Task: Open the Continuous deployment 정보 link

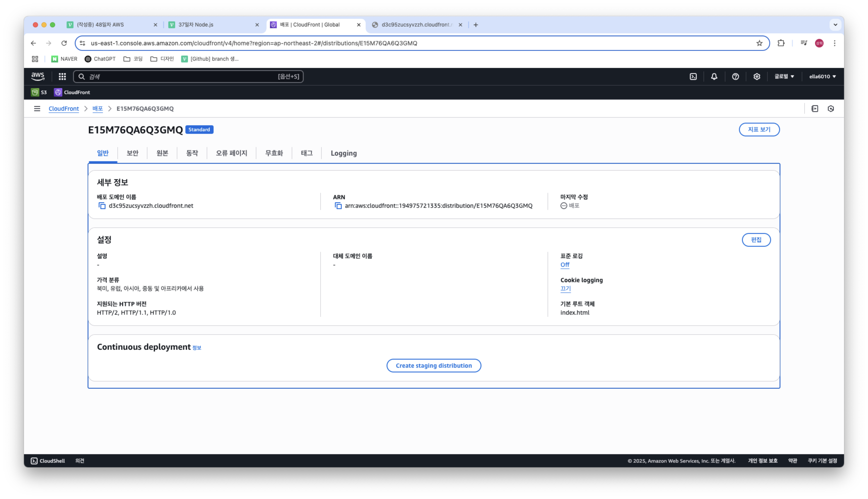Action: point(197,348)
